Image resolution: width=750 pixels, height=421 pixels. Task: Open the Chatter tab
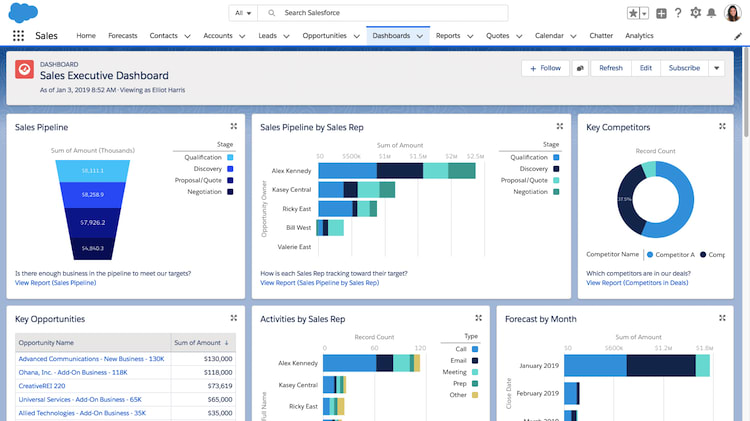(x=601, y=36)
